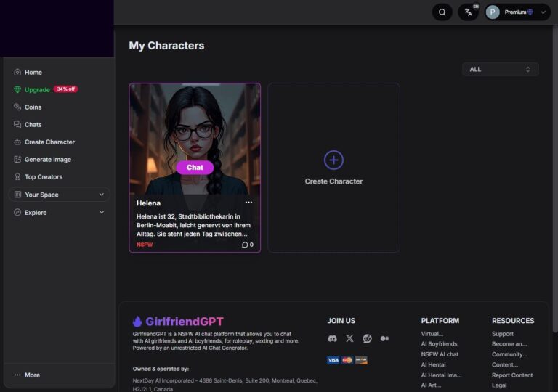Open the Discord link in footer
558x392 pixels.
click(x=332, y=338)
